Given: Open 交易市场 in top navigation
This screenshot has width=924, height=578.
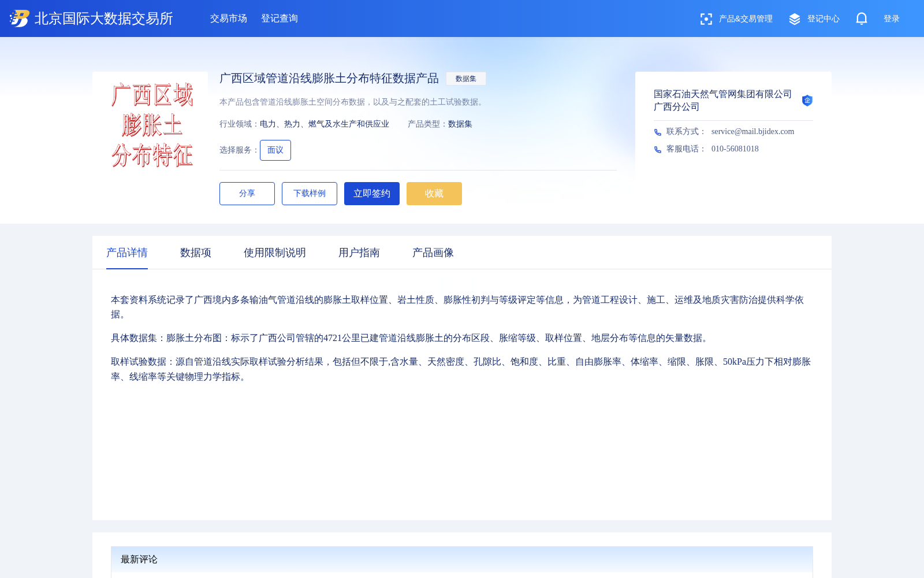Looking at the screenshot, I should pos(229,18).
